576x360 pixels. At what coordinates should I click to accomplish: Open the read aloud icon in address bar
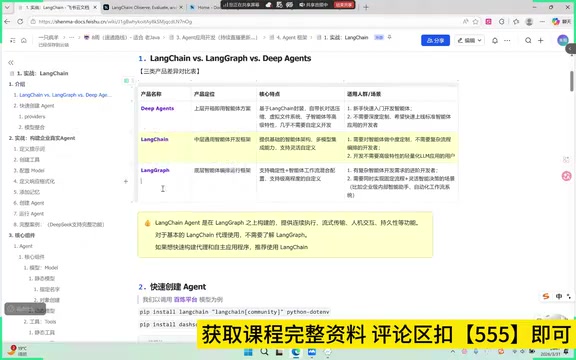pos(465,22)
